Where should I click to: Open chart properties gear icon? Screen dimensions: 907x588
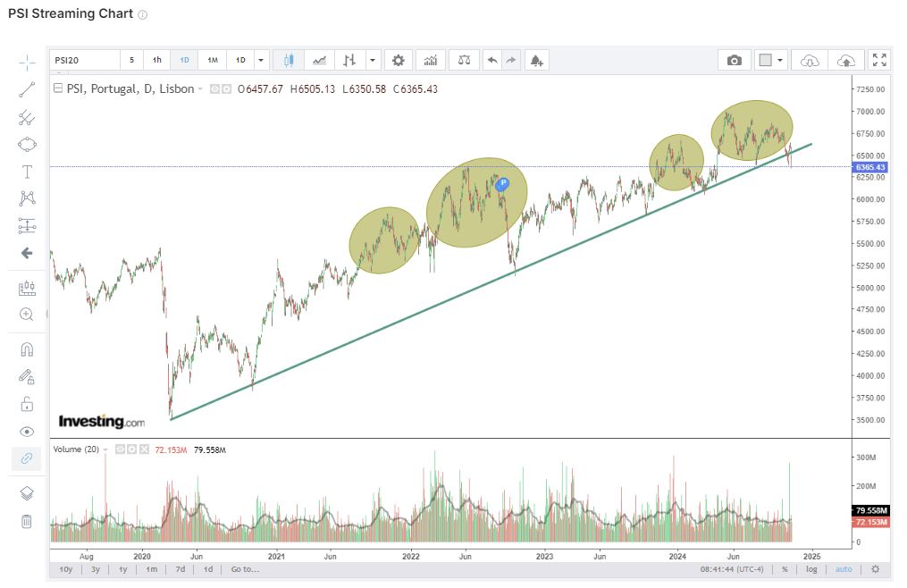coord(398,60)
